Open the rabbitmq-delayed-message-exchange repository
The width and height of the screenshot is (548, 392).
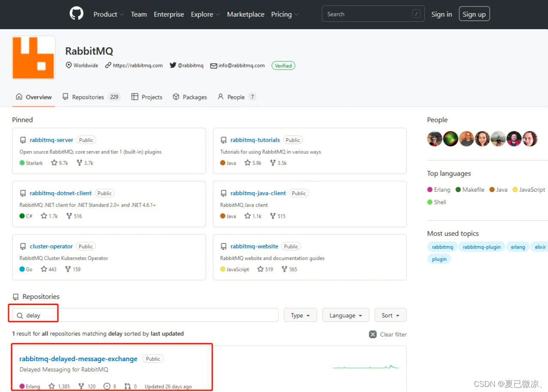pyautogui.click(x=78, y=359)
